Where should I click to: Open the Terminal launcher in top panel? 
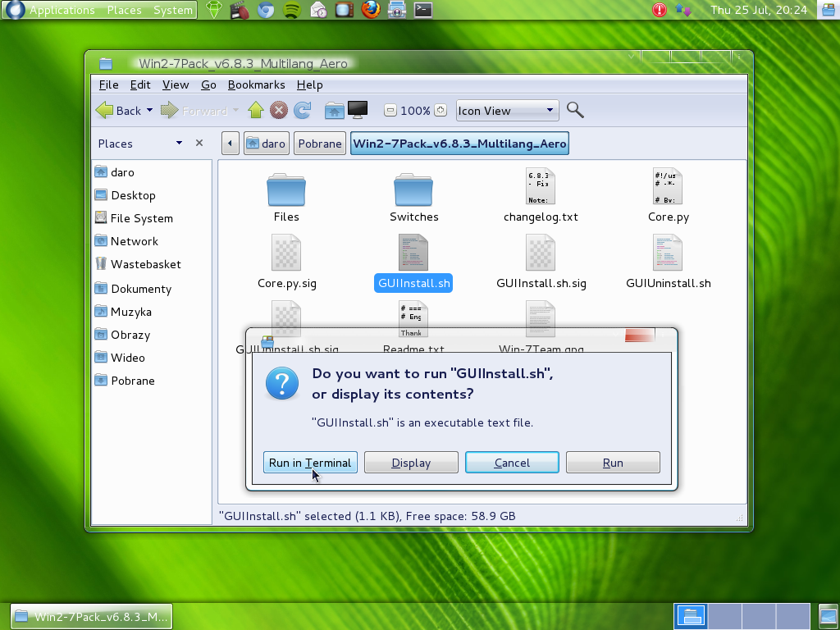[x=422, y=10]
